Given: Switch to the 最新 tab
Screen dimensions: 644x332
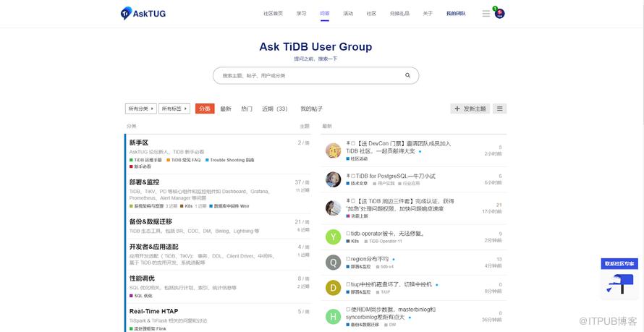Looking at the screenshot, I should [226, 108].
